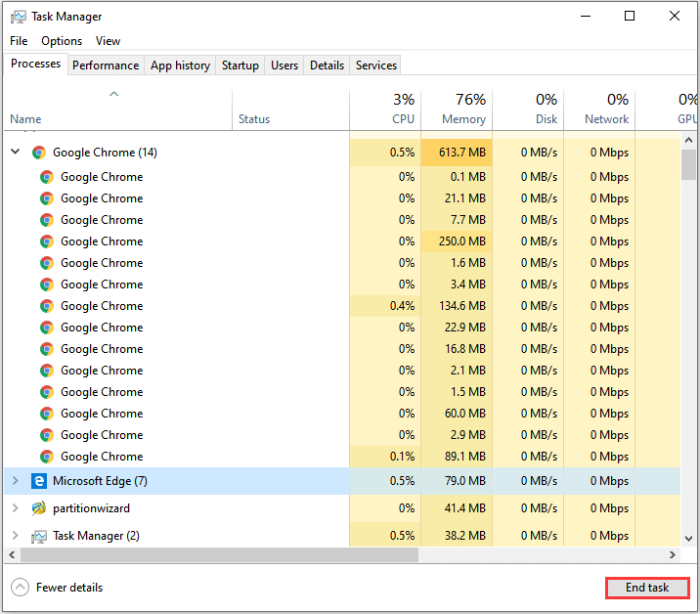This screenshot has height=614, width=700.
Task: Switch to the Startup tab
Action: pyautogui.click(x=241, y=66)
